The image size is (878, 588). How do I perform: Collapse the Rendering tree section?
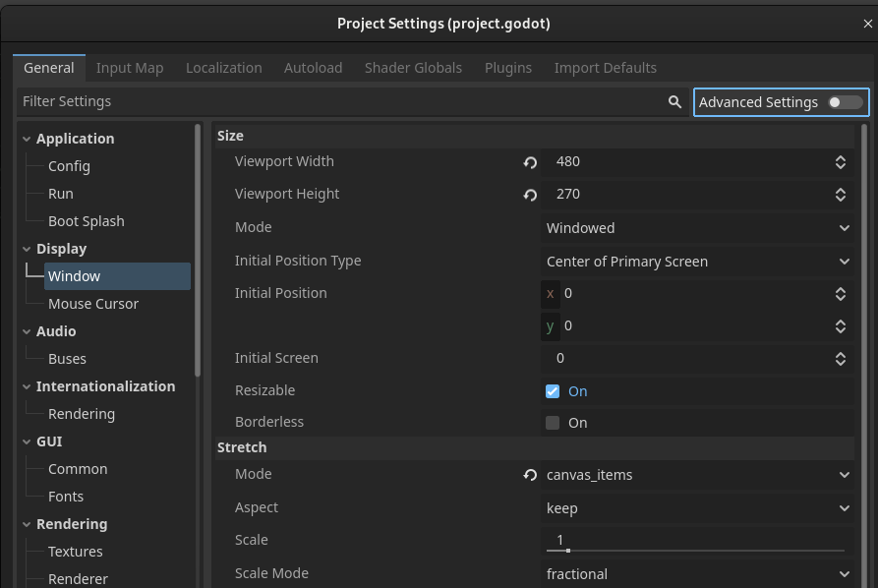pyautogui.click(x=27, y=525)
